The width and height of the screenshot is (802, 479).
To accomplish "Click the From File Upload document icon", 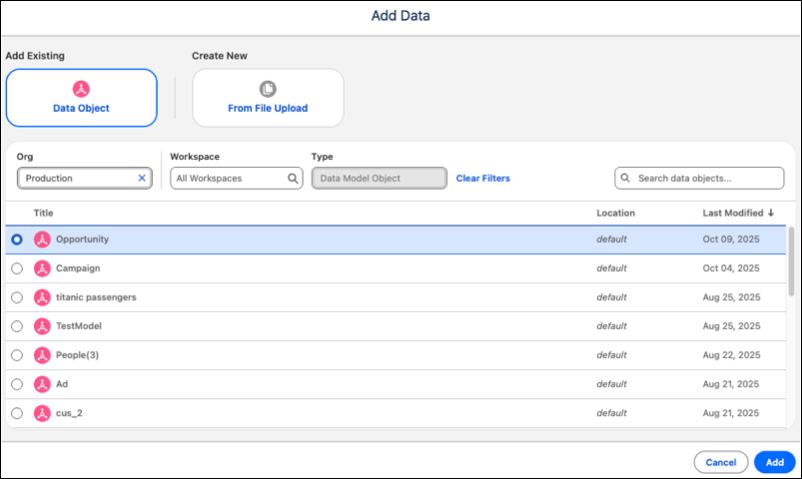I will click(268, 89).
